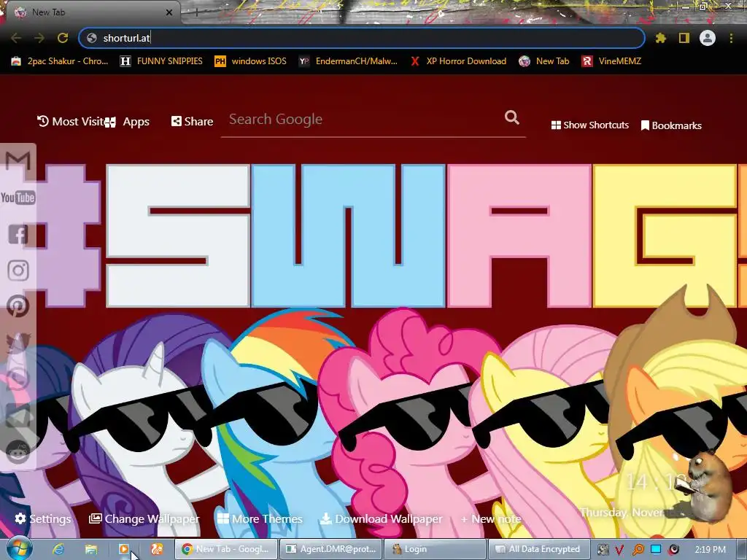The width and height of the screenshot is (747, 560).
Task: Switch to Agent.DMR@prot... taskbar window
Action: coord(330,549)
